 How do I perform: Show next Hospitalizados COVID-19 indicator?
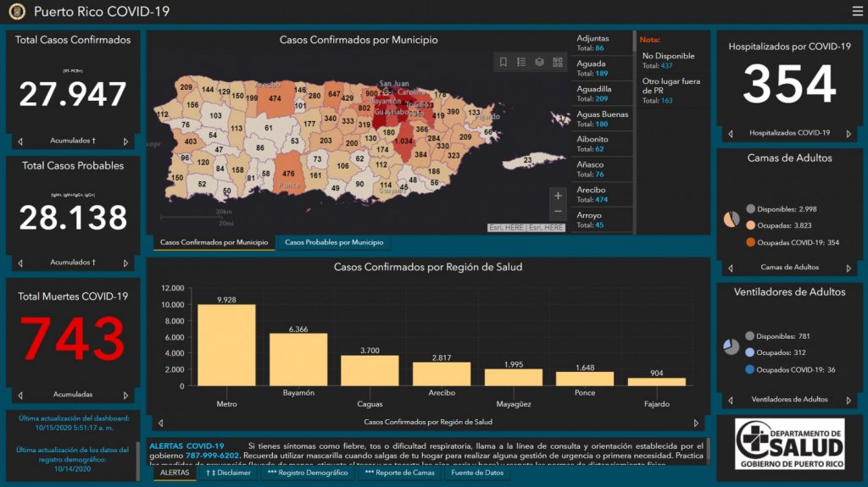pos(849,134)
